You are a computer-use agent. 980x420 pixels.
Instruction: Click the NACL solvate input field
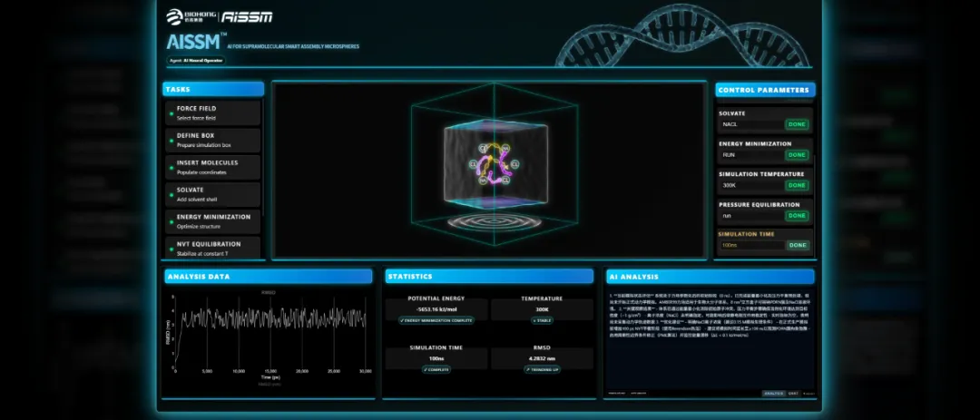pos(752,124)
